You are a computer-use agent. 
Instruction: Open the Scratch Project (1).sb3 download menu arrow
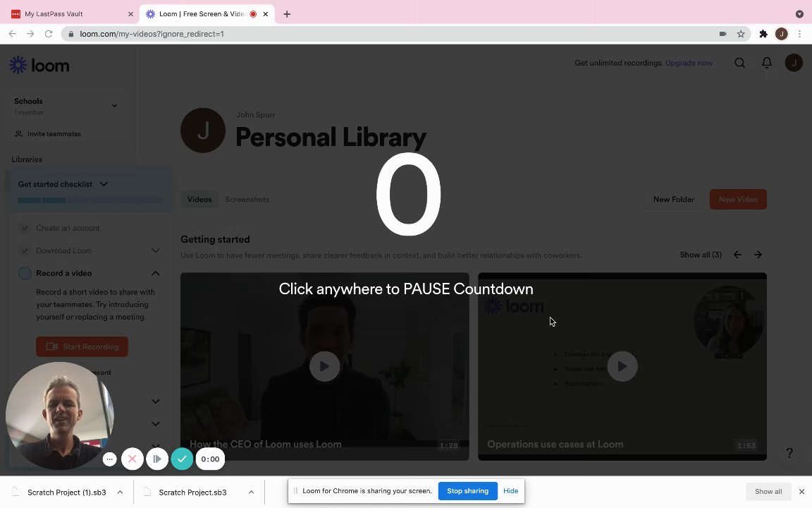point(120,492)
